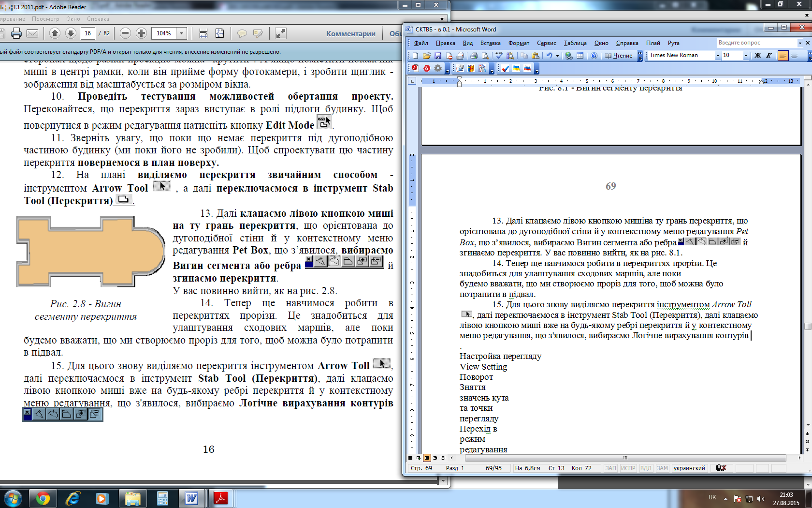Click Окно menu in Adobe Reader

point(73,19)
